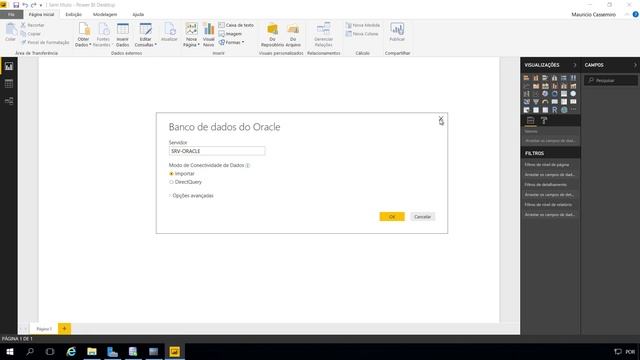
Task: Open Windows Start menu
Action: (x=9, y=351)
